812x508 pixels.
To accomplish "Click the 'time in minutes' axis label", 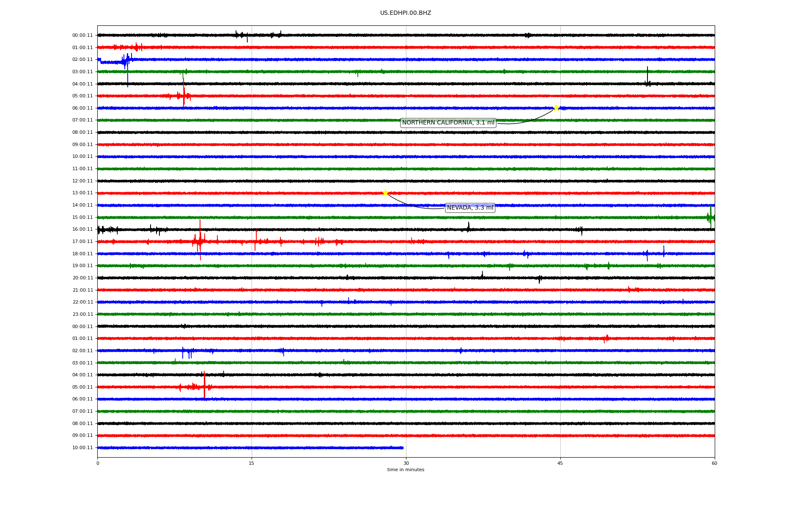I will pos(406,470).
